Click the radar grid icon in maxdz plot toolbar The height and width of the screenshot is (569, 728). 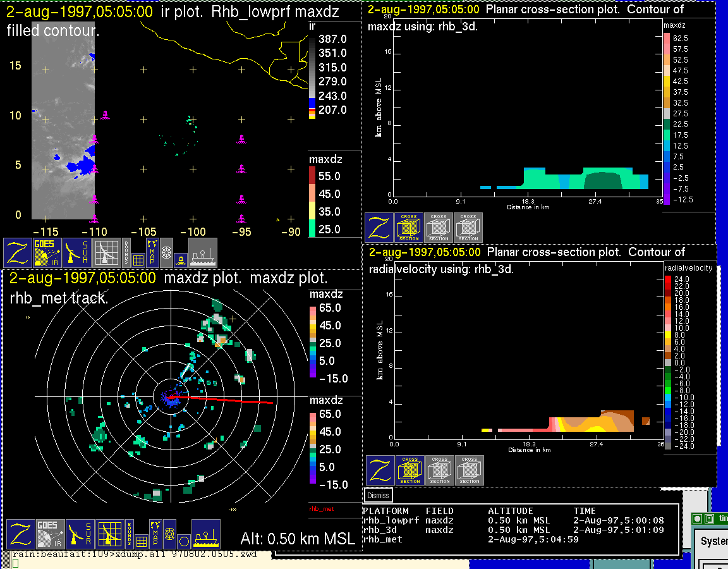point(109,534)
